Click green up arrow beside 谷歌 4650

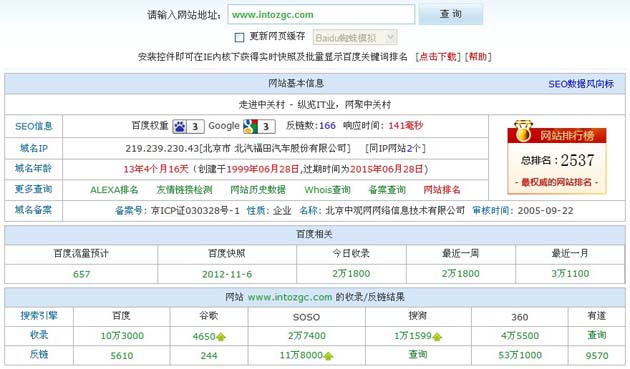[x=221, y=337]
